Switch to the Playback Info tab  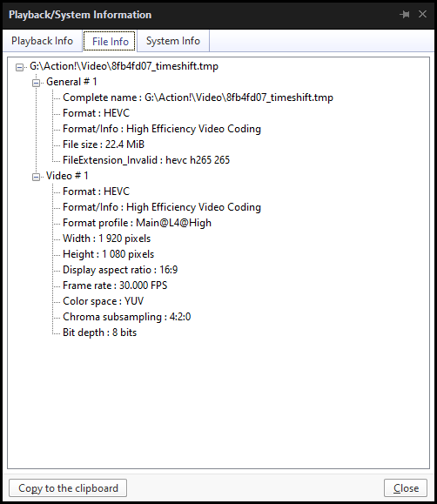tap(42, 41)
